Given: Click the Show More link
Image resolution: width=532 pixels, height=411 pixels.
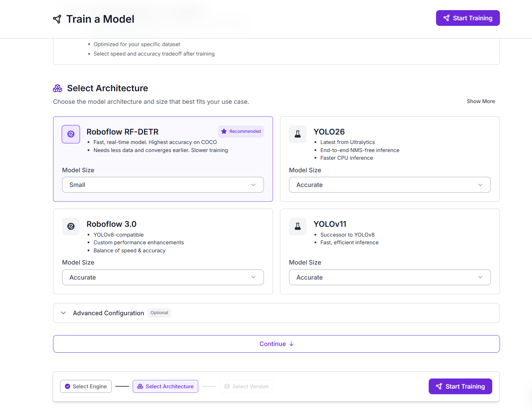Looking at the screenshot, I should click(x=481, y=101).
